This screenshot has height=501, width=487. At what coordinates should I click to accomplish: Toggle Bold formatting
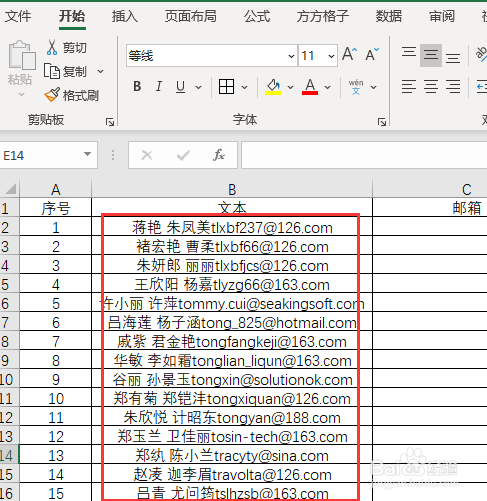(137, 86)
